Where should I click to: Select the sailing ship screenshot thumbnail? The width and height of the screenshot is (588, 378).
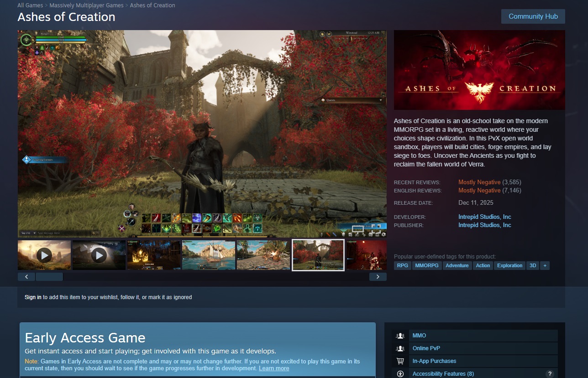coord(208,255)
